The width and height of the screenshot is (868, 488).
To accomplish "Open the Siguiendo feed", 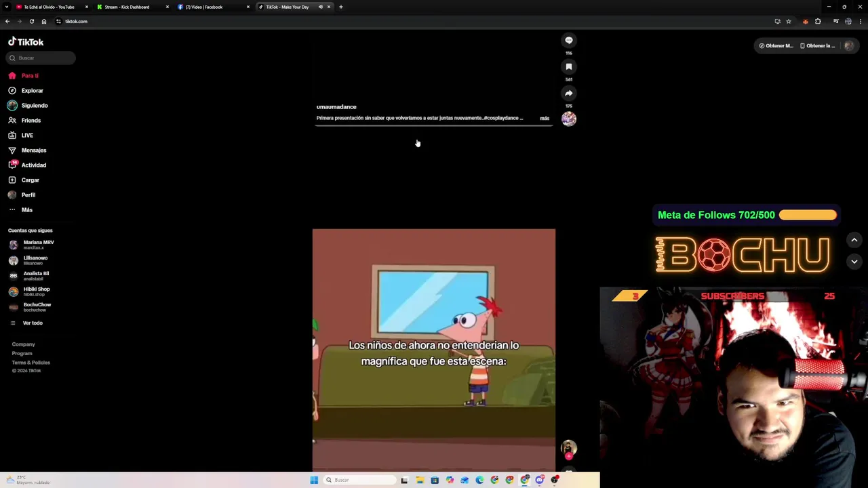I will pos(35,105).
